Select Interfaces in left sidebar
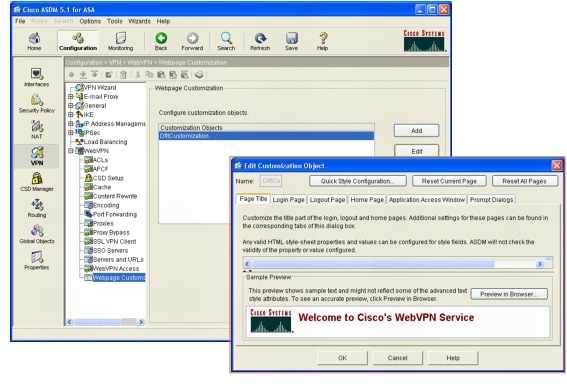This screenshot has height=384, width=567. 37,77
